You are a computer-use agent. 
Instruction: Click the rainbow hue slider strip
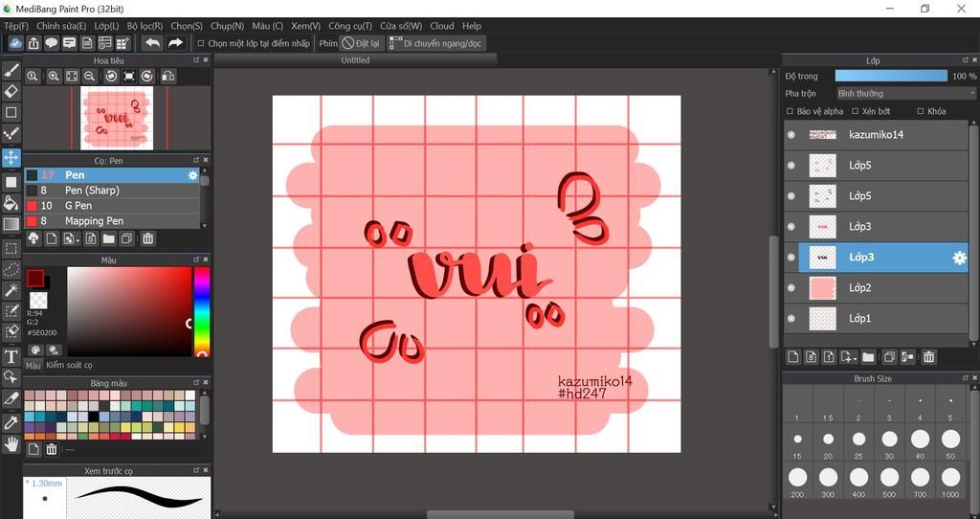click(202, 311)
